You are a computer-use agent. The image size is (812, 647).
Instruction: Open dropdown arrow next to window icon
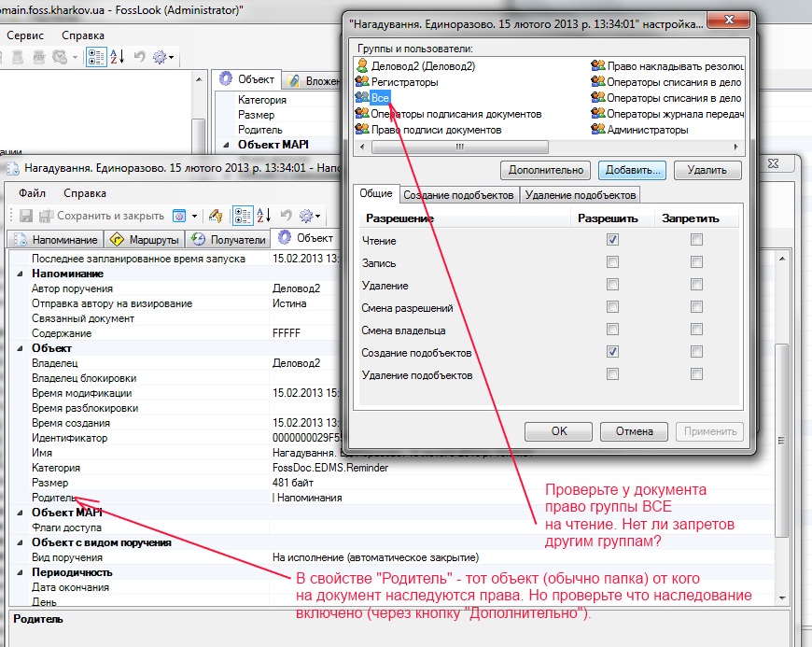coord(195,216)
